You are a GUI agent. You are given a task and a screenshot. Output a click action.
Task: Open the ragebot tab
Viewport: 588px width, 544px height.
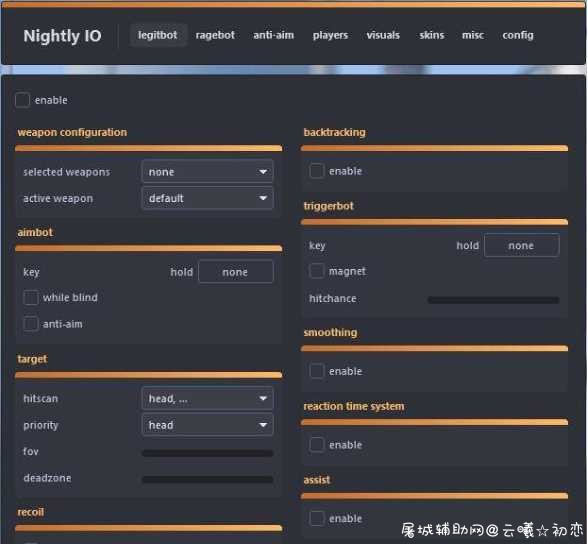coord(215,35)
